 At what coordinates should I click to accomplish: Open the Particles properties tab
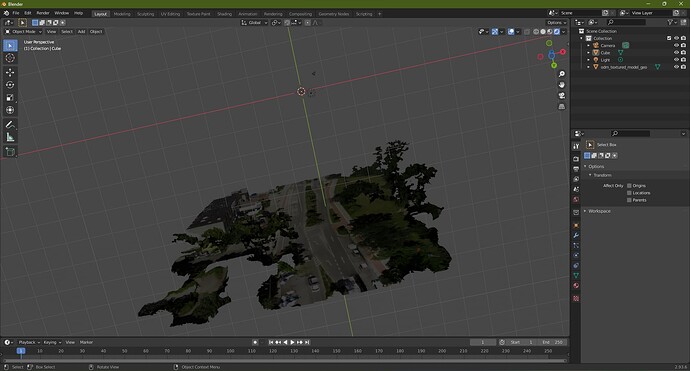[576, 245]
